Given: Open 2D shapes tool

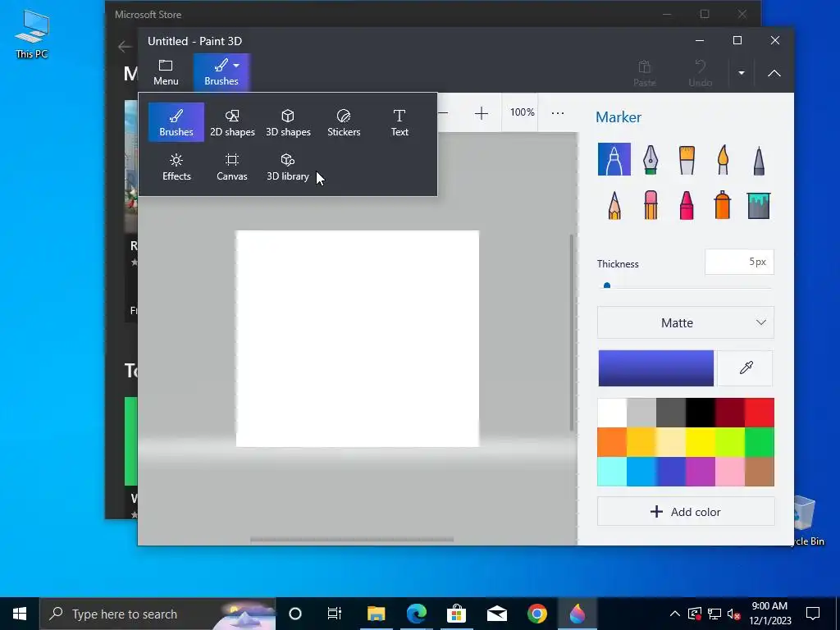Looking at the screenshot, I should 232,122.
